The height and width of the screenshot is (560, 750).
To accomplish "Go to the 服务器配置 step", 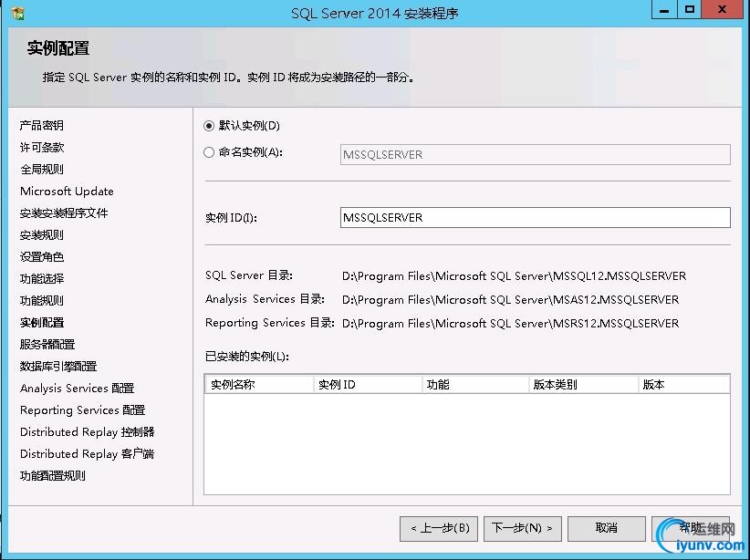I will click(47, 345).
